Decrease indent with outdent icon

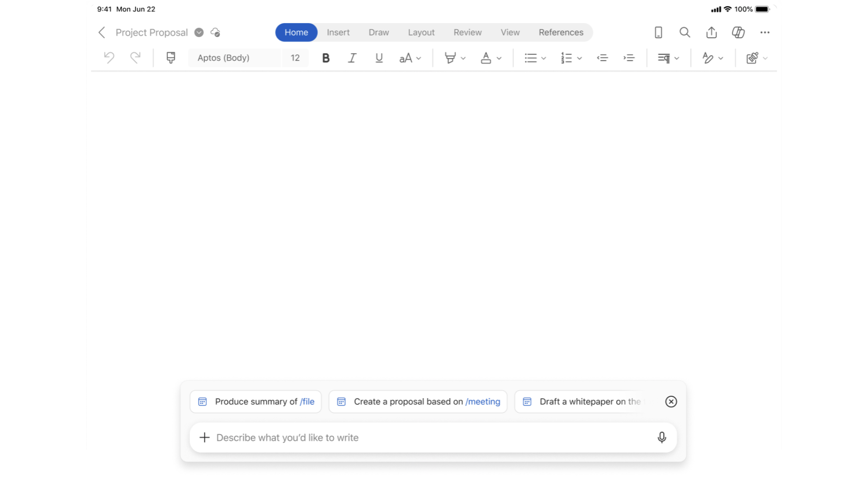[x=602, y=58]
